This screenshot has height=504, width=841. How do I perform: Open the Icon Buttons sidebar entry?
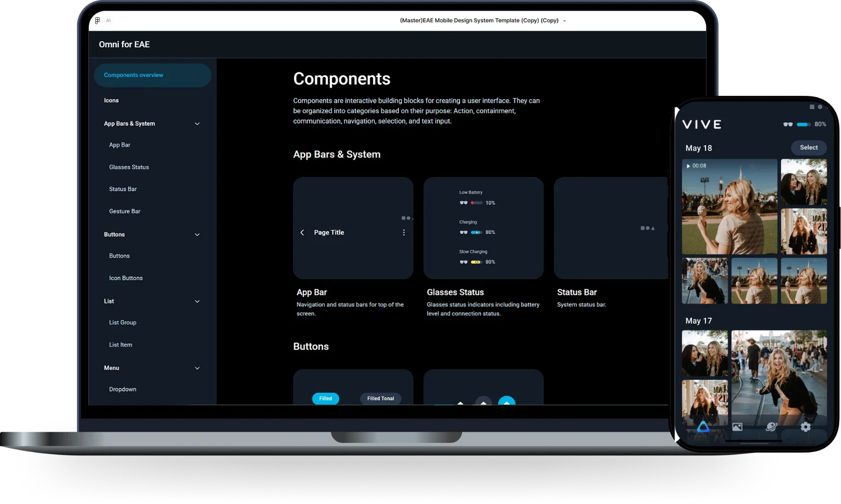[126, 278]
